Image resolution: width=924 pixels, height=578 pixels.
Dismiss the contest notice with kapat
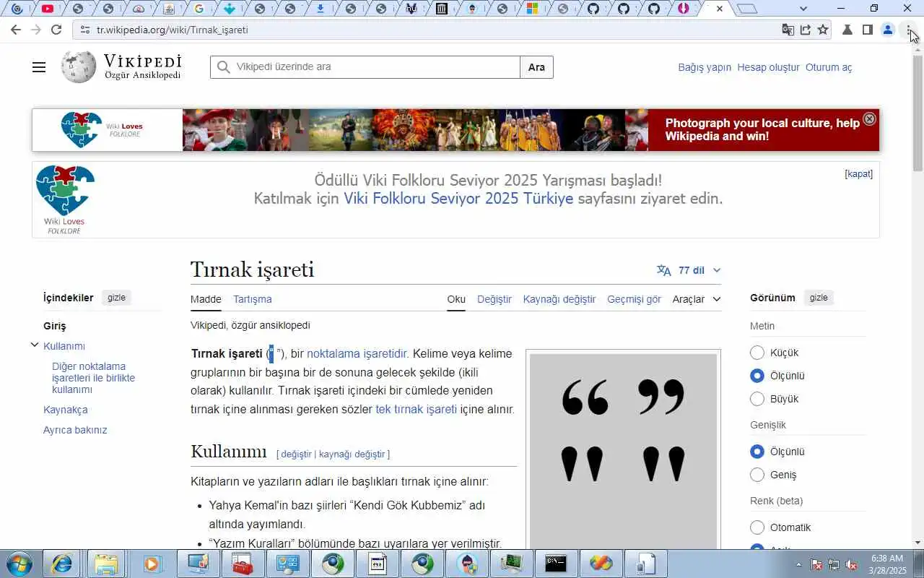859,174
